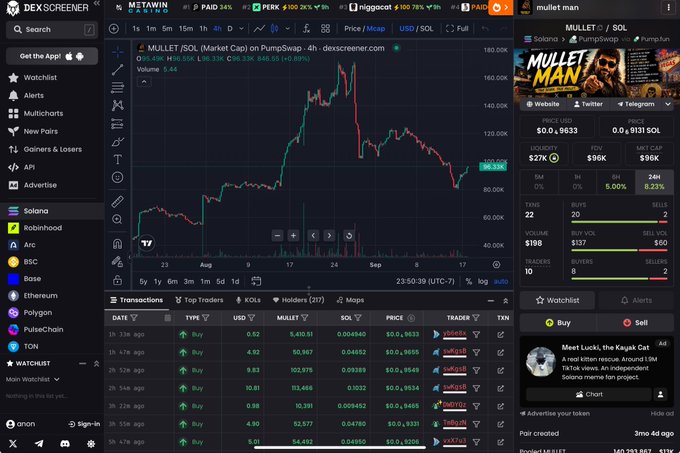Select the 24H stats tab
This screenshot has width=680, height=453.
(x=654, y=182)
